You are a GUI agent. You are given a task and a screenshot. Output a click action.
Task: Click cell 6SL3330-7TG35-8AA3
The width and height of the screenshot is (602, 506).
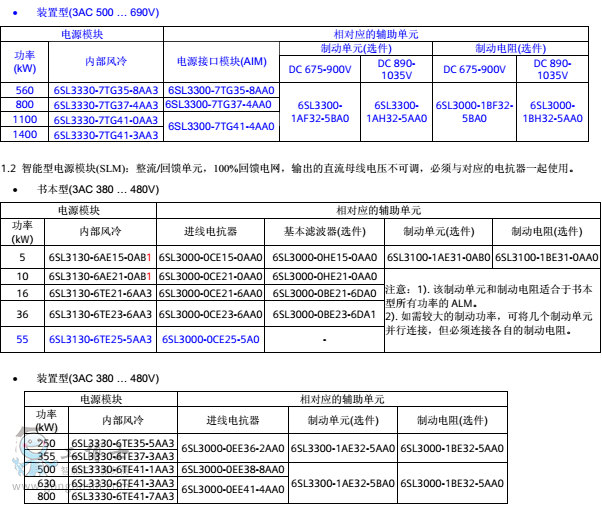[x=106, y=90]
